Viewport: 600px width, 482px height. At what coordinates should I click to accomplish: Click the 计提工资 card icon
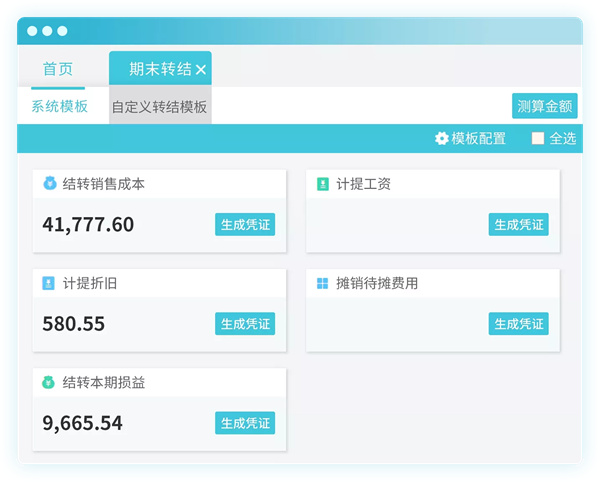(323, 184)
